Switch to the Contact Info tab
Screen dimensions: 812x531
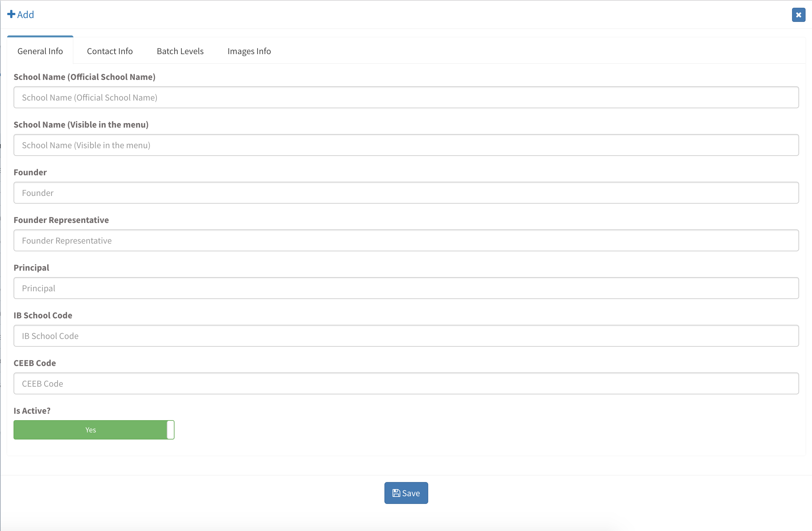[109, 51]
